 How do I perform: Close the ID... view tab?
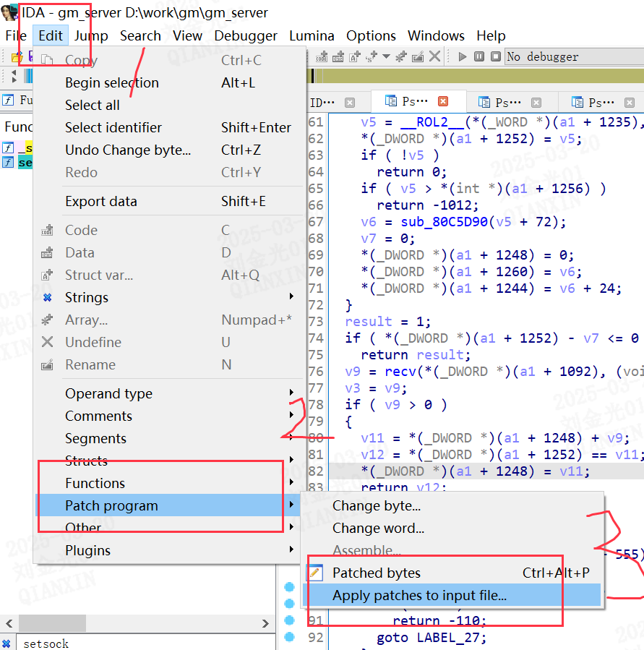pyautogui.click(x=350, y=103)
